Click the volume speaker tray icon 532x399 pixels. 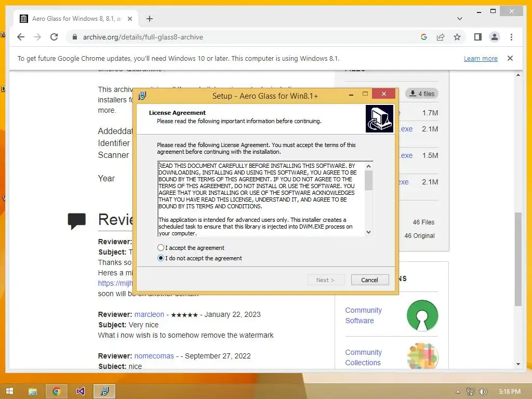click(483, 392)
